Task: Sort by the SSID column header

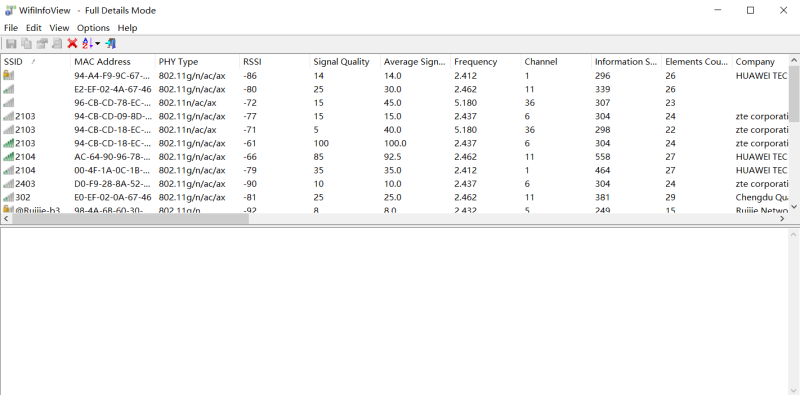Action: pyautogui.click(x=35, y=62)
